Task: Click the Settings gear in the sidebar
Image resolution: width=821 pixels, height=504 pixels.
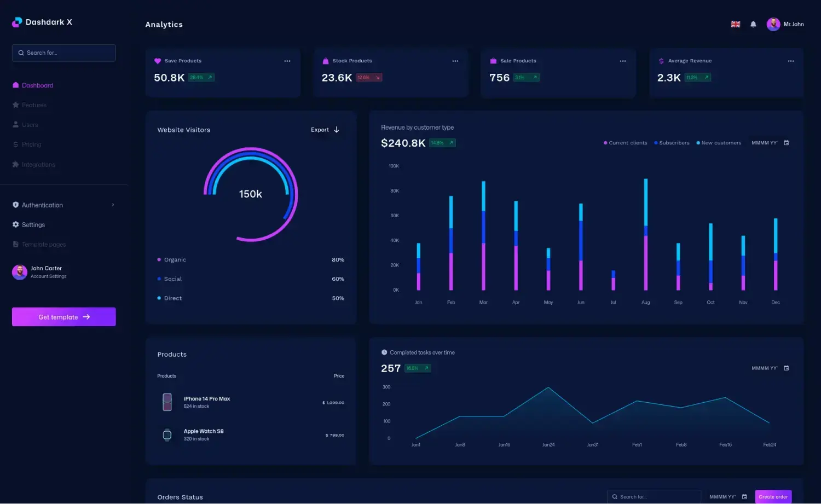Action: 15,224
